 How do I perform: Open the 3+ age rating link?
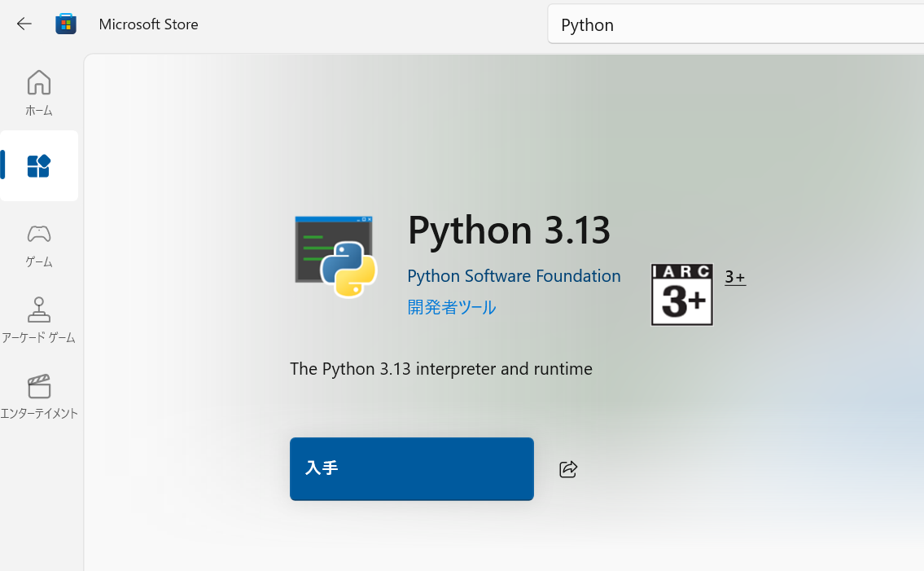click(x=735, y=277)
